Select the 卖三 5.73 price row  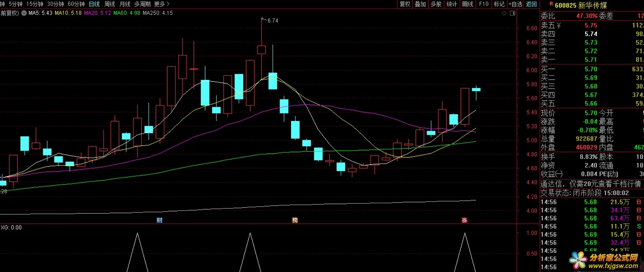(x=592, y=43)
